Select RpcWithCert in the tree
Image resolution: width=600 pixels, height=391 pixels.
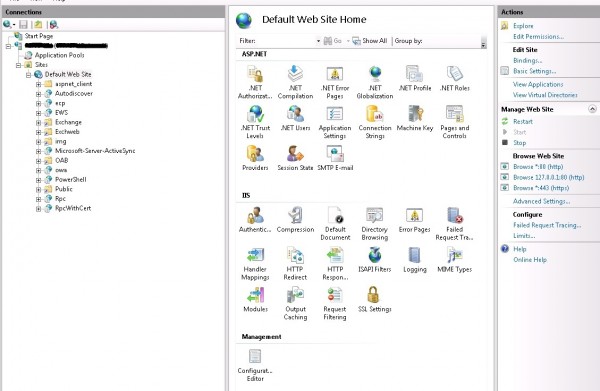click(x=73, y=208)
